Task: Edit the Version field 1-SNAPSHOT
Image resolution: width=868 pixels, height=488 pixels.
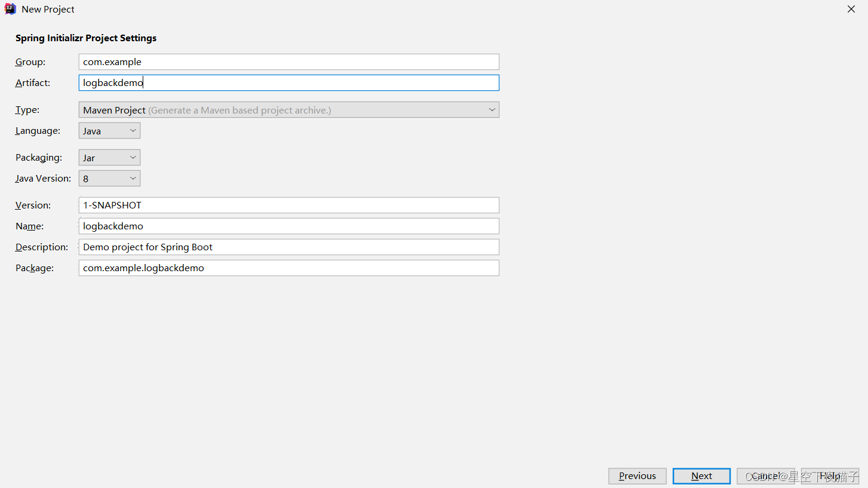Action: (x=289, y=205)
